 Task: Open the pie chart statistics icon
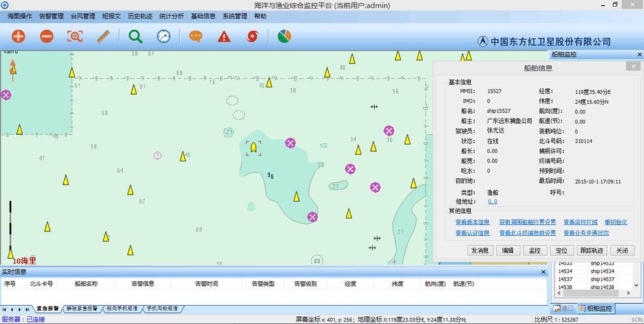(x=284, y=36)
